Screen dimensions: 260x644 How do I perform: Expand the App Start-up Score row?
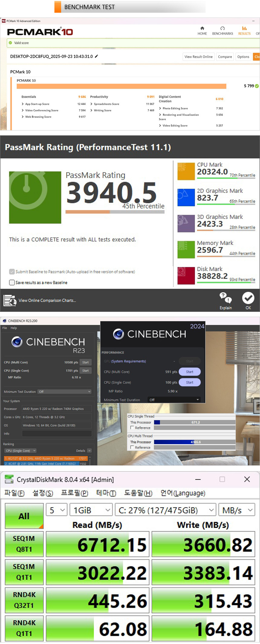pos(23,104)
